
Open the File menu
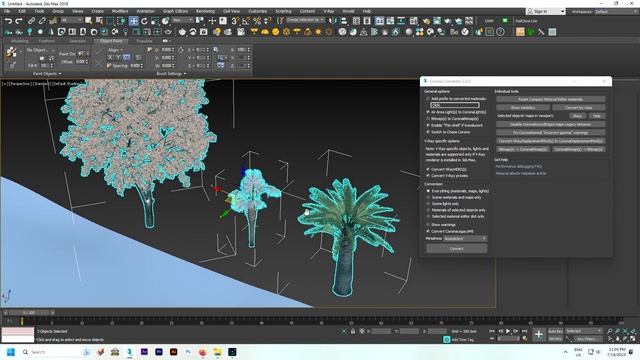pyautogui.click(x=7, y=11)
